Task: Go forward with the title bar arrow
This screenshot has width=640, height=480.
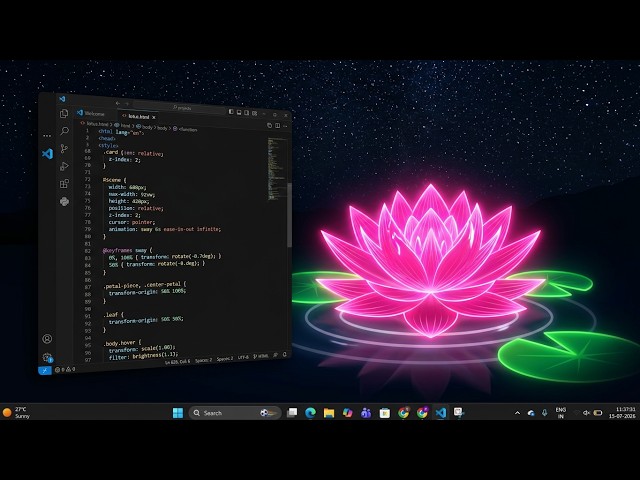Action: click(x=127, y=104)
